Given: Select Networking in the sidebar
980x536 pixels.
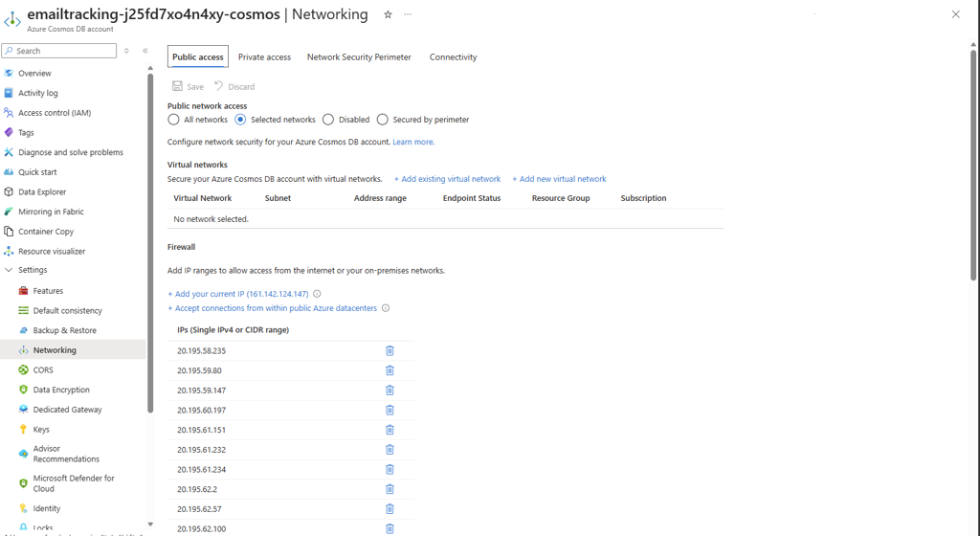Looking at the screenshot, I should (55, 350).
